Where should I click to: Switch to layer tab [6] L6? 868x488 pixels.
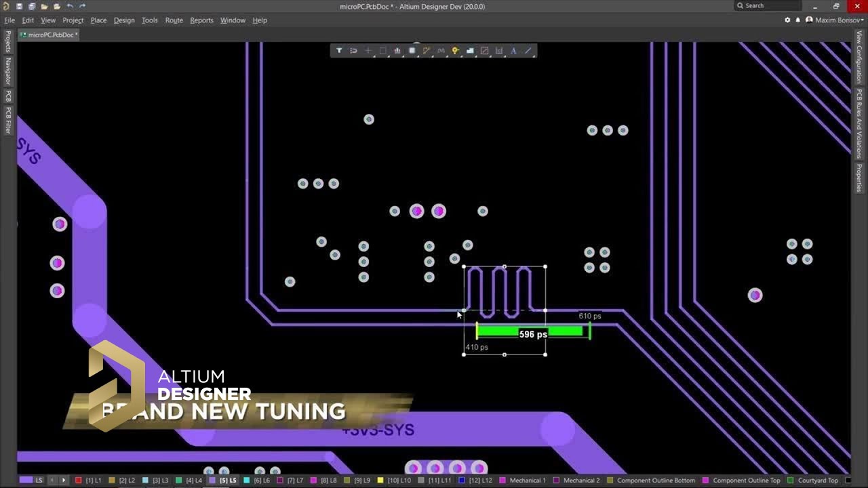point(256,480)
